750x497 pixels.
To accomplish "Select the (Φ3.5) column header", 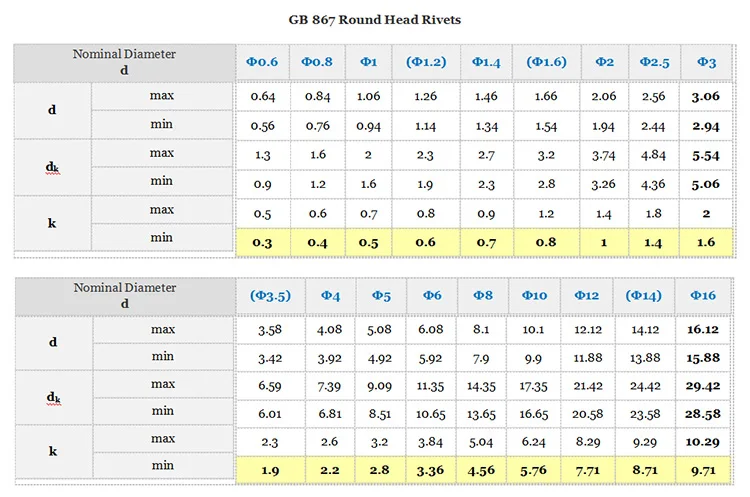I will (x=270, y=296).
